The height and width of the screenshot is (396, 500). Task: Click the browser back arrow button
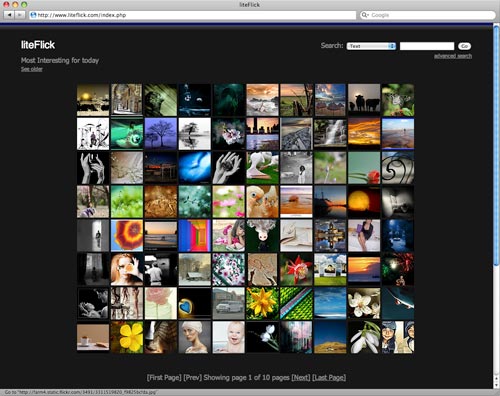(x=9, y=15)
